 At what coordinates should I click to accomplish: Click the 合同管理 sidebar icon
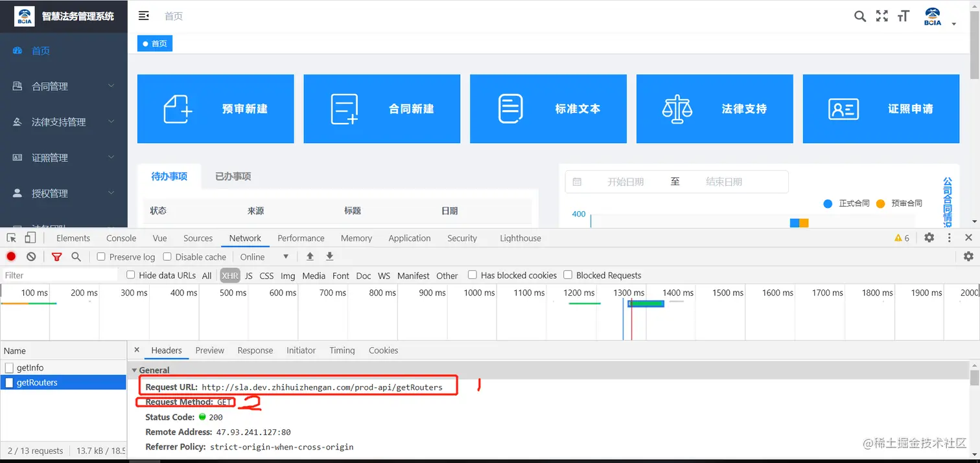pyautogui.click(x=17, y=86)
